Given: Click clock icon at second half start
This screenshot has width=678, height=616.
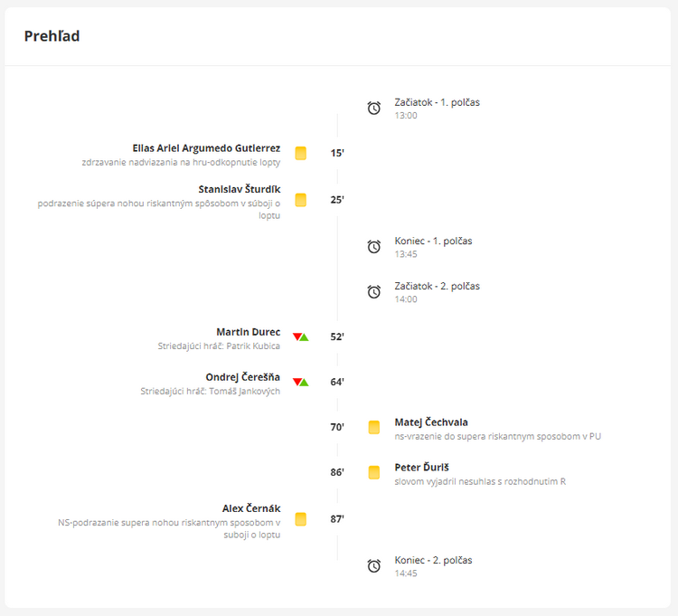Looking at the screenshot, I should click(x=374, y=292).
